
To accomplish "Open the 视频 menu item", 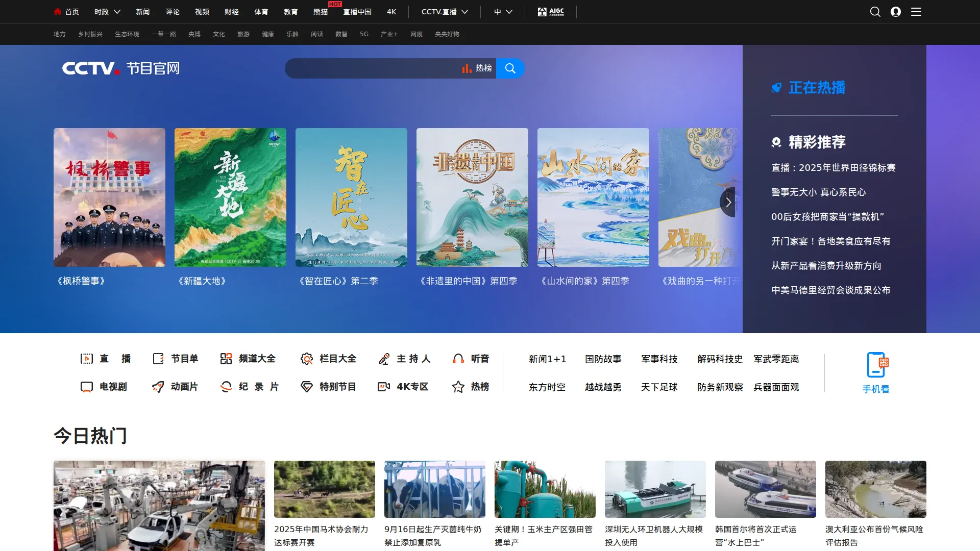I will click(202, 12).
